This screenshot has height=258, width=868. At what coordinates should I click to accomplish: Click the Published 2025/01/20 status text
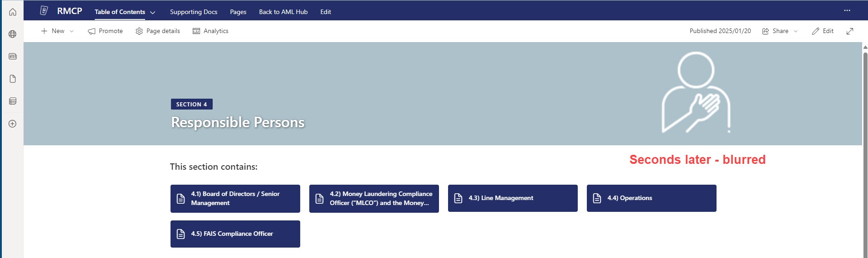[x=720, y=31]
